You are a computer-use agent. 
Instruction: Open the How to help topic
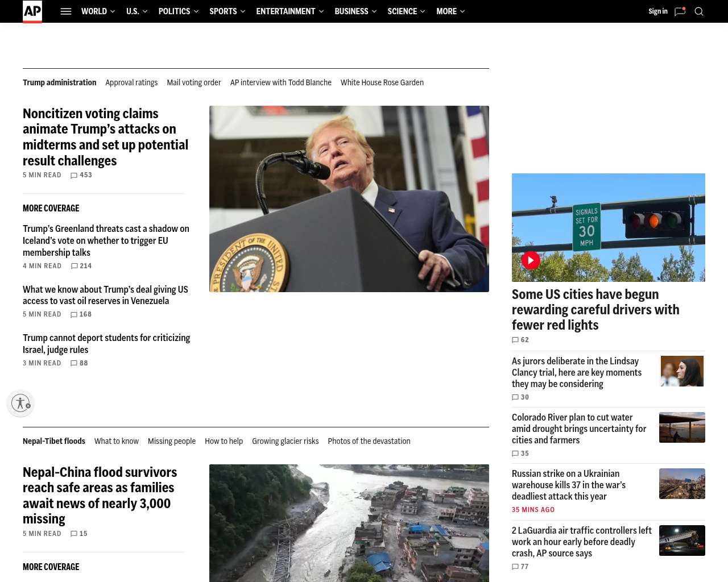(x=224, y=441)
